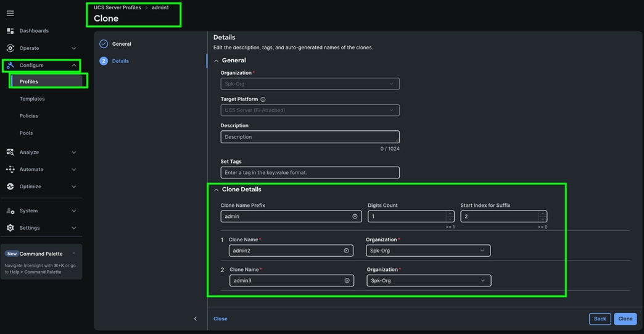The height and width of the screenshot is (334, 644).
Task: Click the System user-gear icon
Action: point(10,211)
